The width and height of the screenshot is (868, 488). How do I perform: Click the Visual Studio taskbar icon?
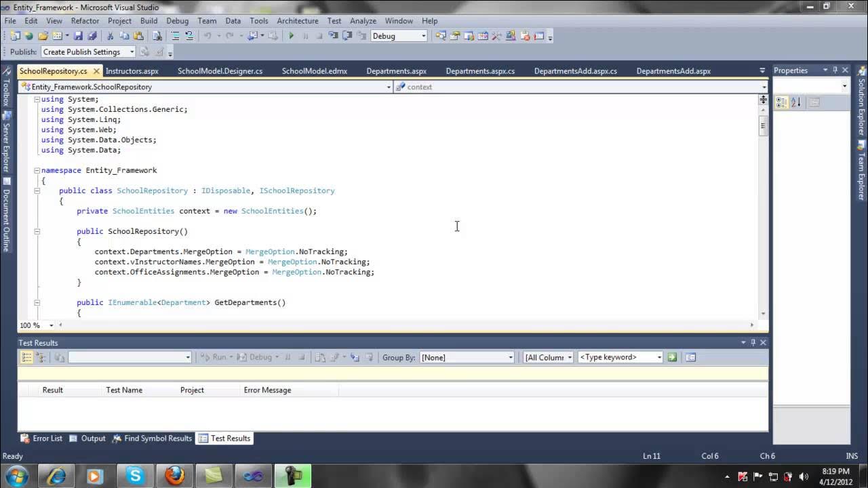(x=254, y=475)
